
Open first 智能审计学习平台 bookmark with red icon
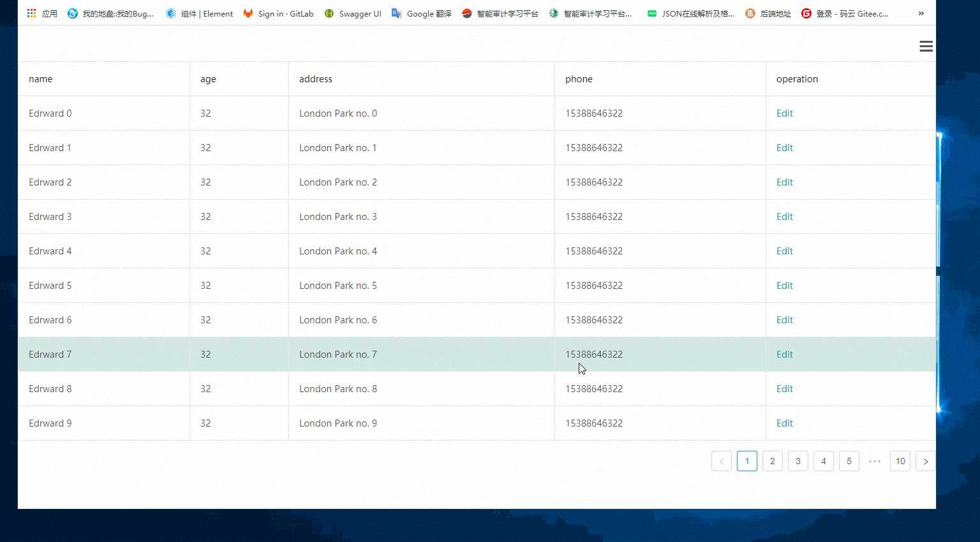pos(500,13)
